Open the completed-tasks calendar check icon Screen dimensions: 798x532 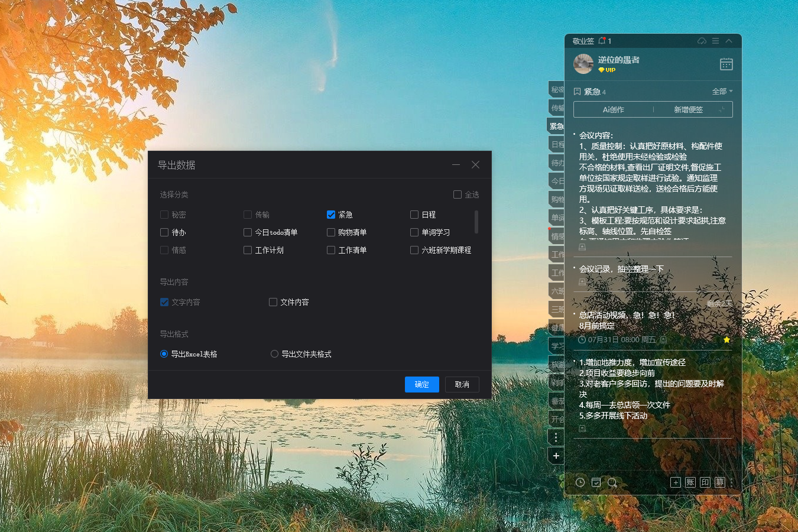596,482
